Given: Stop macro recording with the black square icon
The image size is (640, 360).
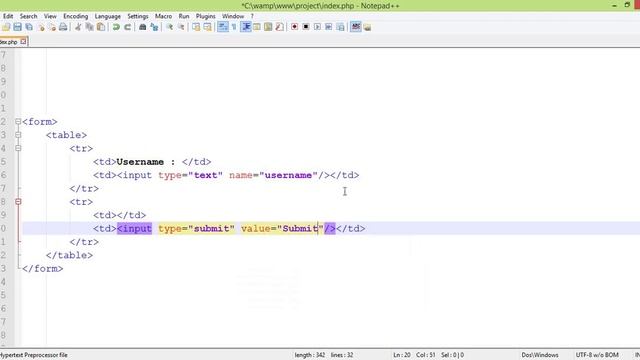Looking at the screenshot, I should (x=306, y=27).
